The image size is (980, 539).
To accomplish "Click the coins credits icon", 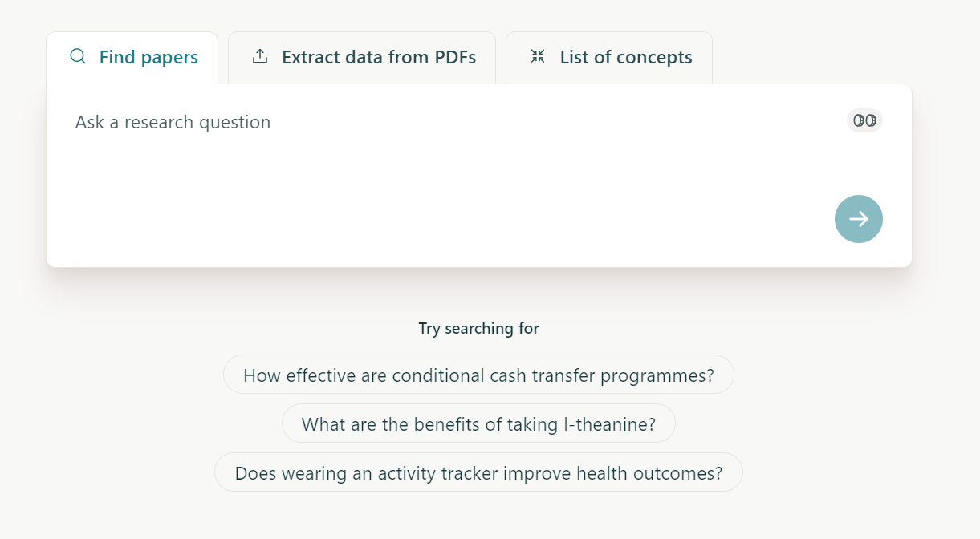I will [864, 120].
